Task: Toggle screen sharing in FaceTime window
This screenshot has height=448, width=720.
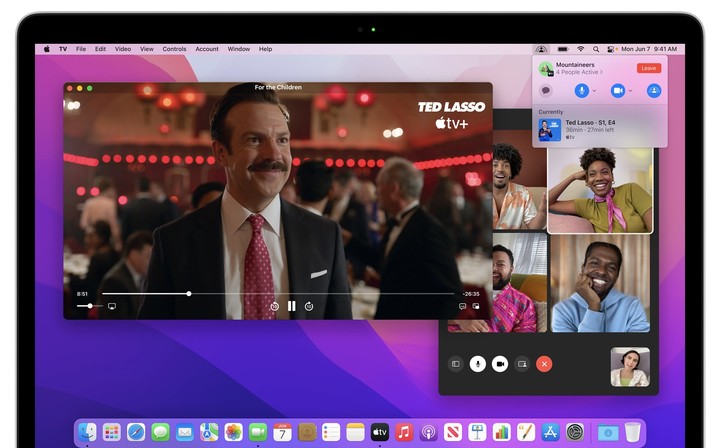Action: coord(522,364)
